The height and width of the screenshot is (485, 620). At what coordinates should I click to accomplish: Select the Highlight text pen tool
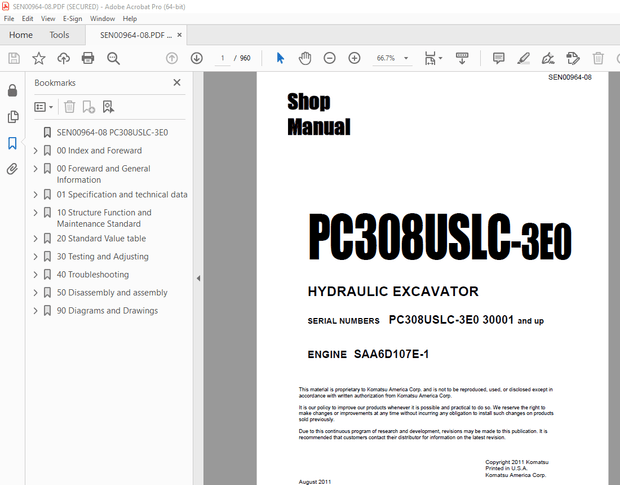coord(524,59)
